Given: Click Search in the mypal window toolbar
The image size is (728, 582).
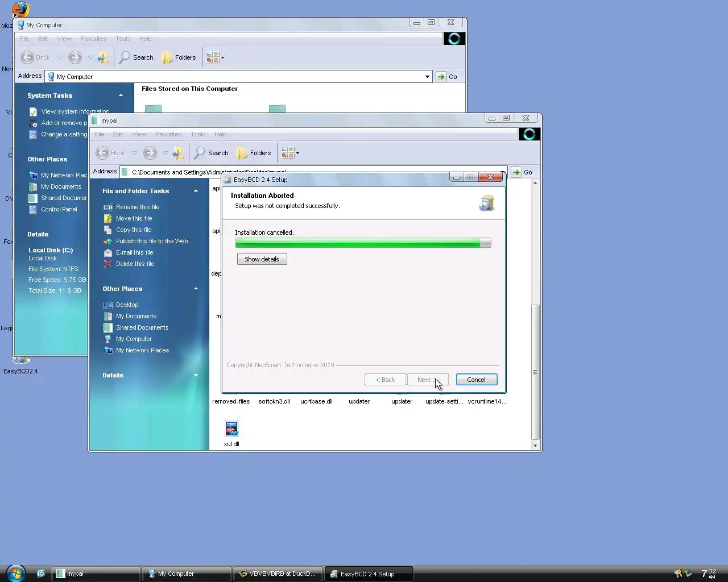Looking at the screenshot, I should pyautogui.click(x=212, y=153).
